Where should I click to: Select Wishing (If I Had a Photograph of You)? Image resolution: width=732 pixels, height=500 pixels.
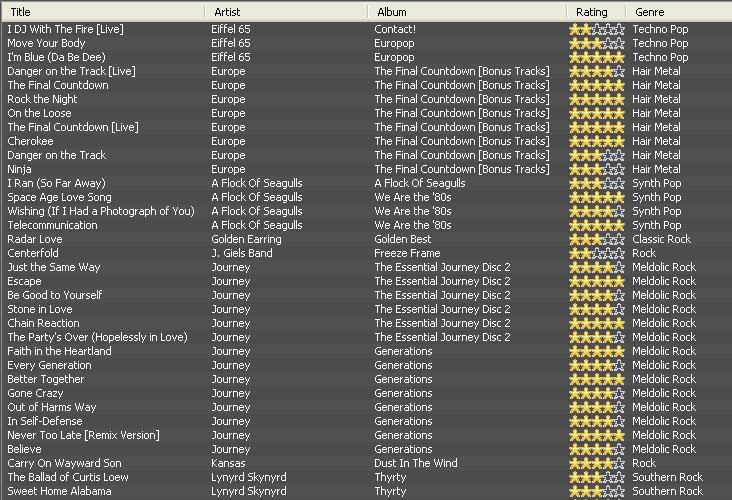[x=101, y=211]
